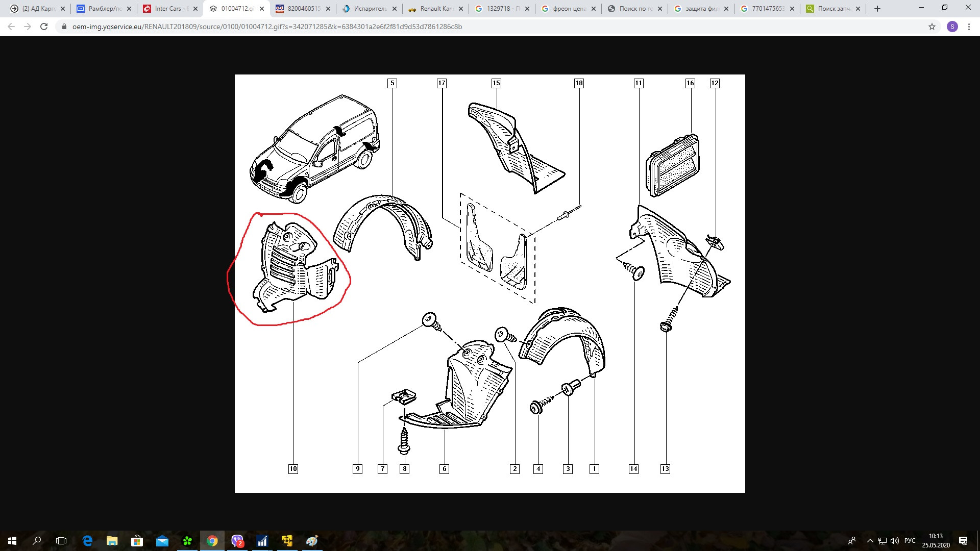Open the notification center

point(963,541)
